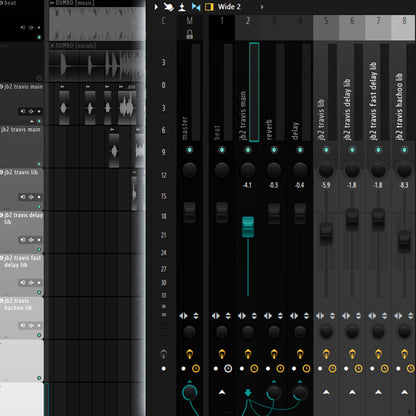The image size is (416, 416).
Task: Toggle the grey switch in the C column
Action: (x=164, y=354)
